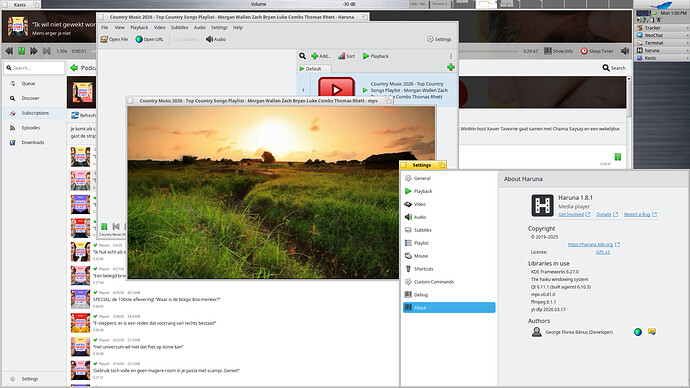The width and height of the screenshot is (690, 388).
Task: Toggle the Kasts volume speaker icon
Action: (x=625, y=51)
